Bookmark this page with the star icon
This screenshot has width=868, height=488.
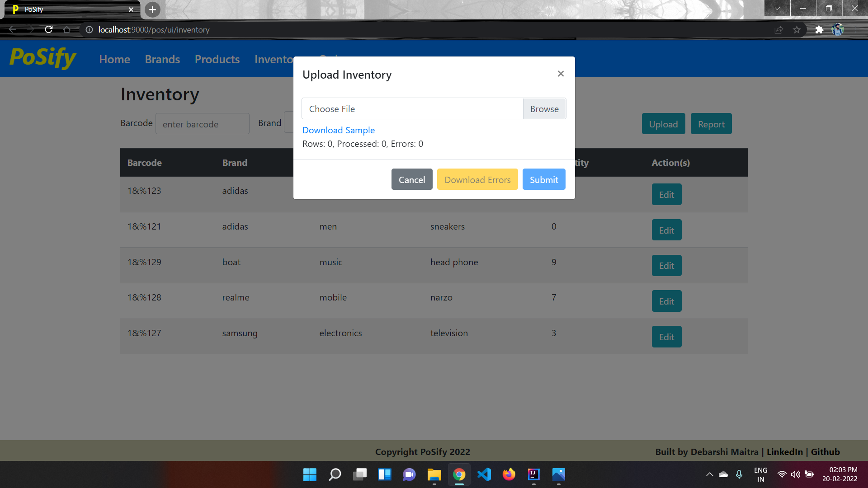pos(797,30)
